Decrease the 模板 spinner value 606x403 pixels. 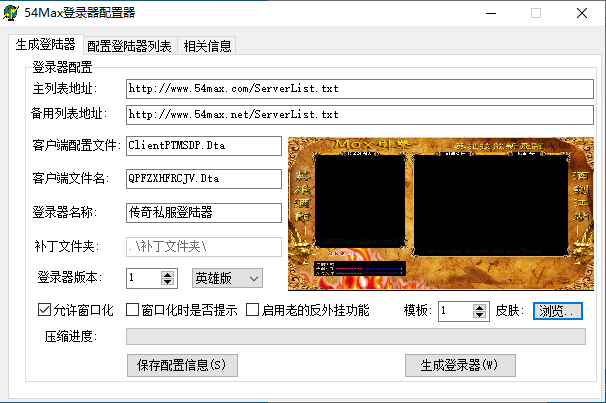480,315
